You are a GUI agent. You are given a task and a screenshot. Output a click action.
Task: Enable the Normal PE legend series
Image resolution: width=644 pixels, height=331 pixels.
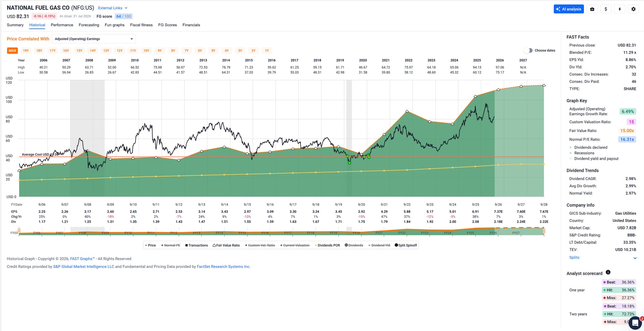click(171, 245)
